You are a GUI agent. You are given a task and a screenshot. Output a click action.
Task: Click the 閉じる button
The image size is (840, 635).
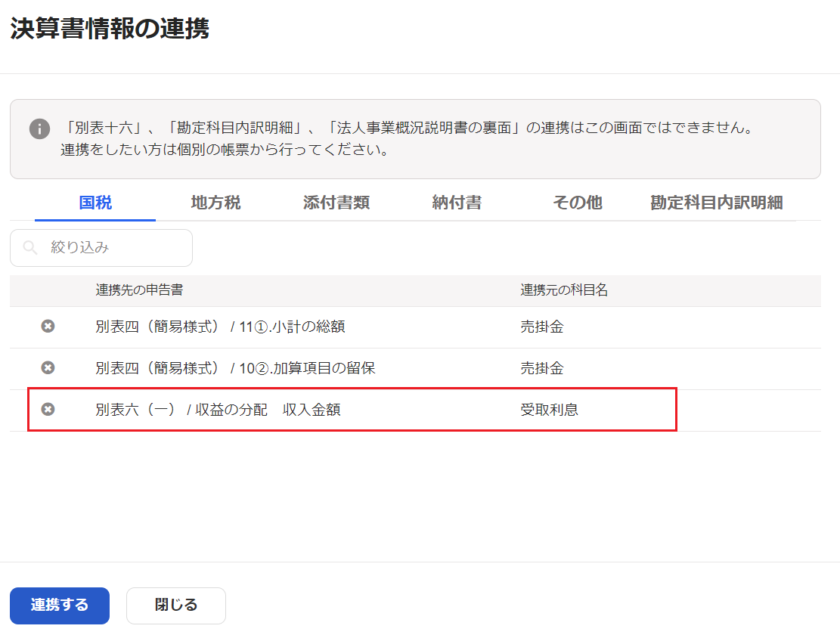point(175,606)
